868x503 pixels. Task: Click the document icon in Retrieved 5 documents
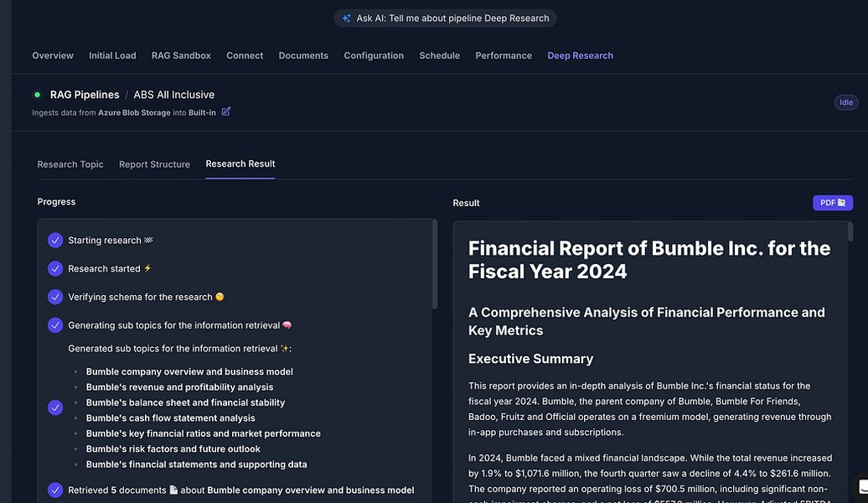coord(173,490)
